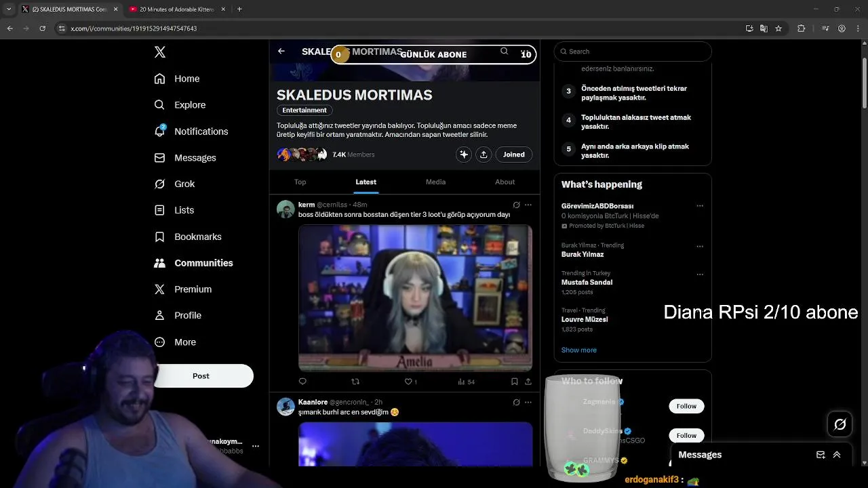
Task: Open Grok in the left sidebar
Action: pos(174,184)
